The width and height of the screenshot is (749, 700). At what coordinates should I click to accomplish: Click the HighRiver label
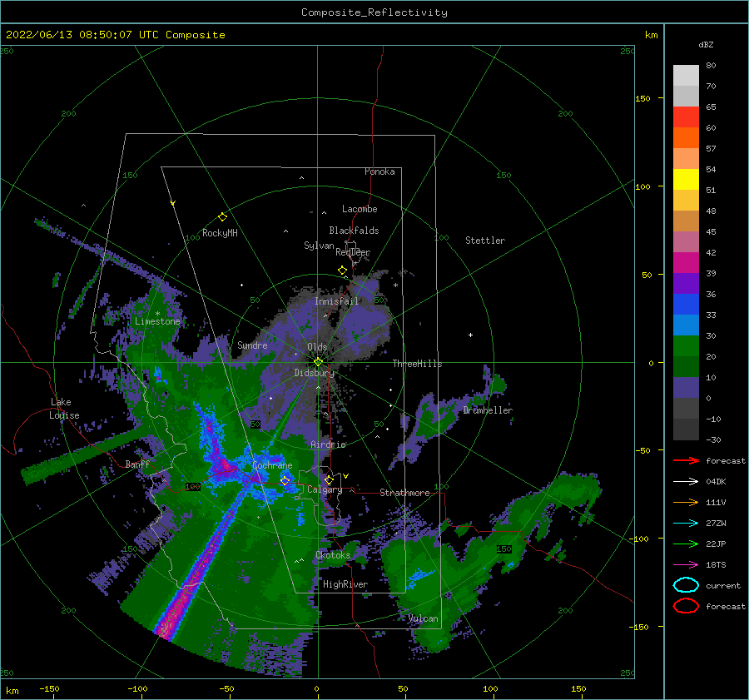(x=345, y=584)
